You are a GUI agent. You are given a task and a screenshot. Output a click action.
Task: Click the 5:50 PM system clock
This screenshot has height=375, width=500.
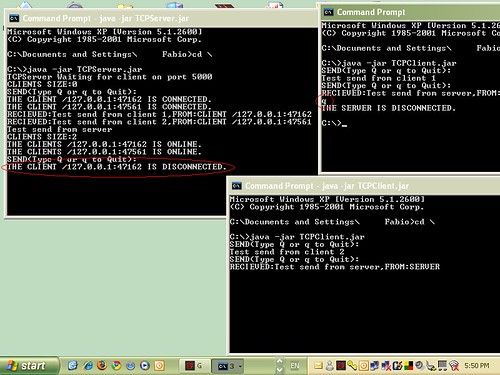tap(477, 366)
